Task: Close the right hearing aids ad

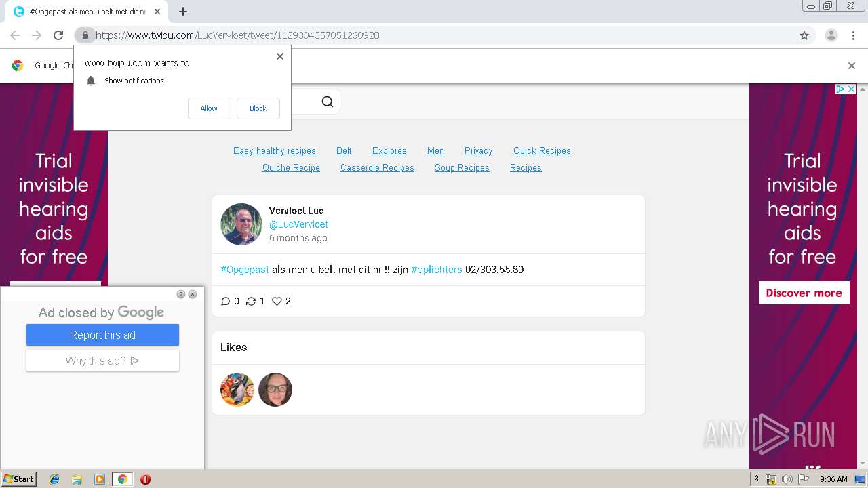Action: pos(852,89)
